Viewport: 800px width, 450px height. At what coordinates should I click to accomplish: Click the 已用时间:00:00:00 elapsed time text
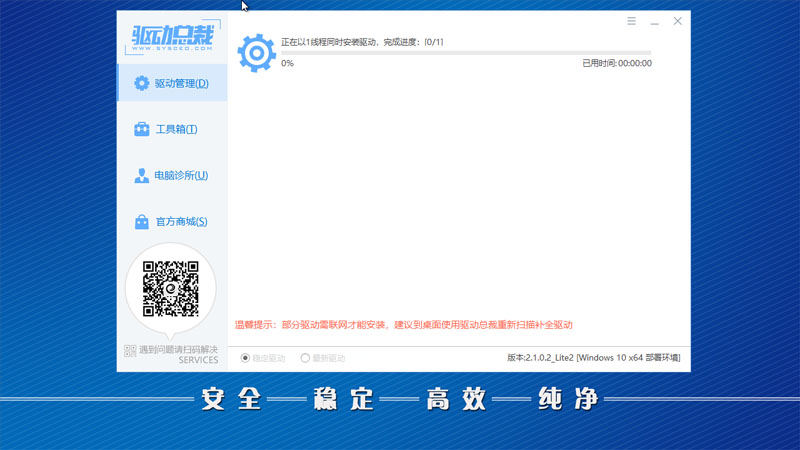pos(617,63)
